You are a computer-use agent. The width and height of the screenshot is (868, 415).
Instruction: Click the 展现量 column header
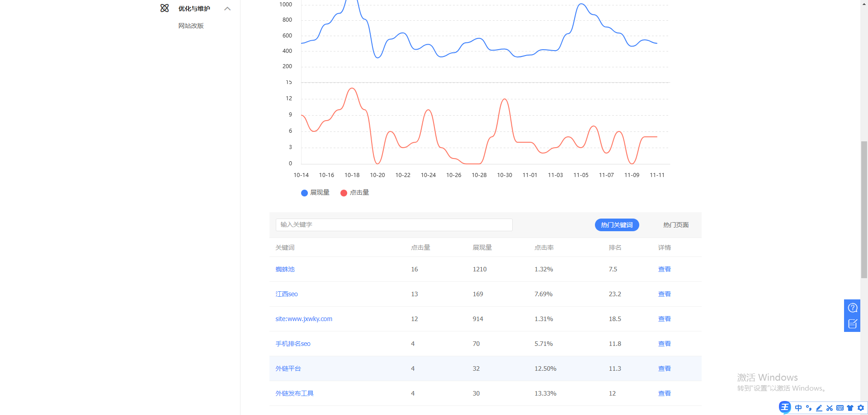click(482, 247)
